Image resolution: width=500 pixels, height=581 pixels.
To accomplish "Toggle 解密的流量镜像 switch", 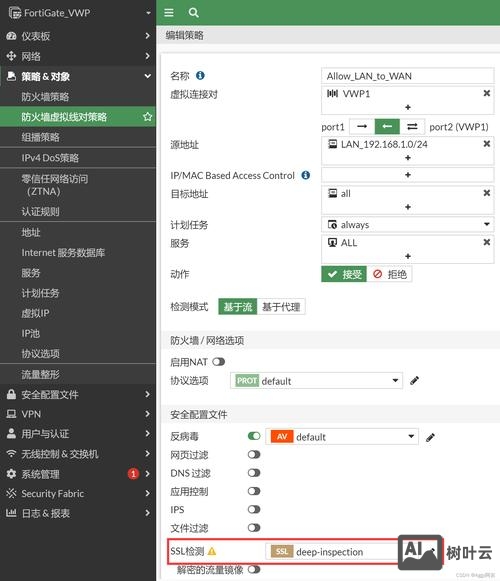I will pos(254,569).
